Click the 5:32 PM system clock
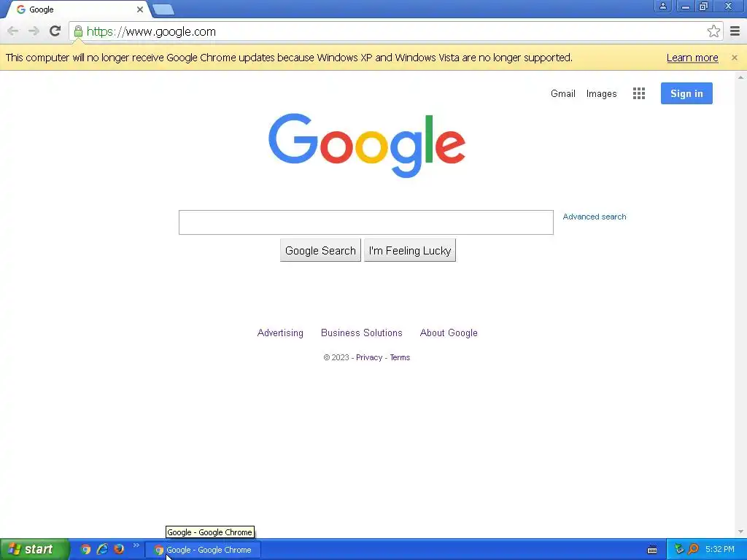The width and height of the screenshot is (747, 560). point(719,550)
